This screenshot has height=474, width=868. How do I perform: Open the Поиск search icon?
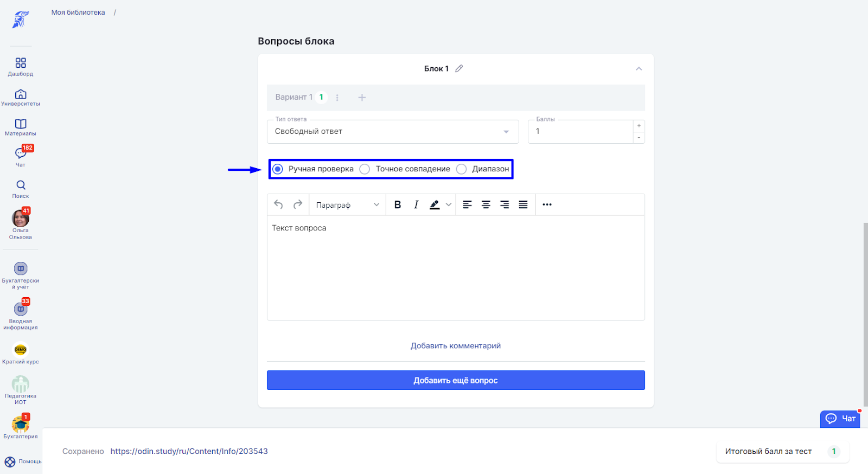(21, 185)
